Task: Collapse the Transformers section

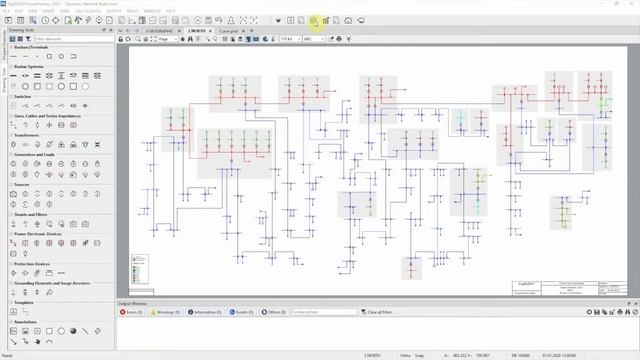Action: [11, 135]
